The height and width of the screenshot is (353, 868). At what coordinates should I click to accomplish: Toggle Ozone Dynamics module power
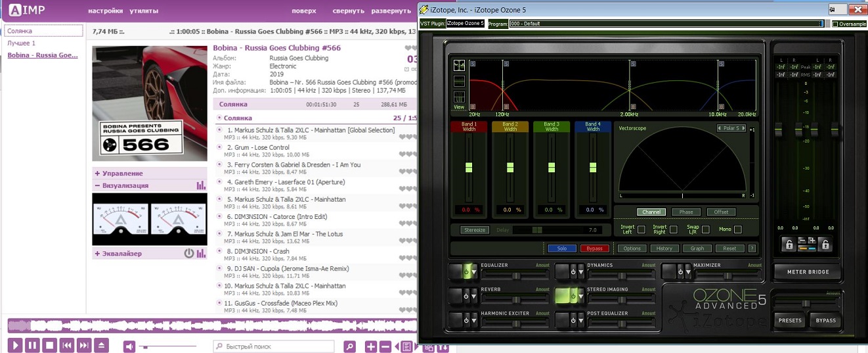(573, 271)
